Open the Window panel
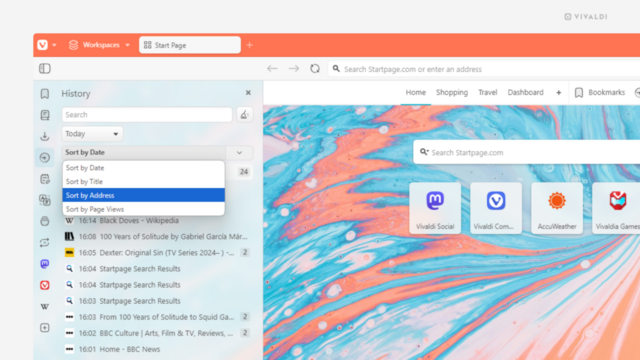Viewport: 640px width, 360px height. tap(45, 221)
